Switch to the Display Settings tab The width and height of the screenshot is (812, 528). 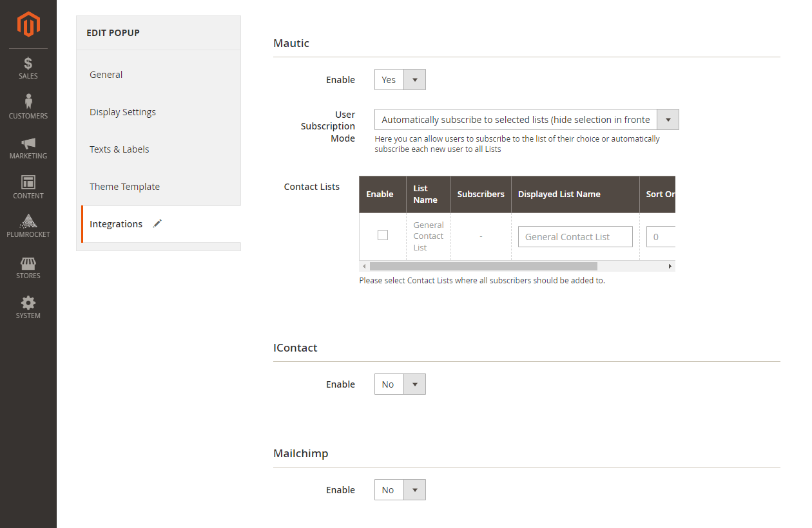(x=122, y=112)
